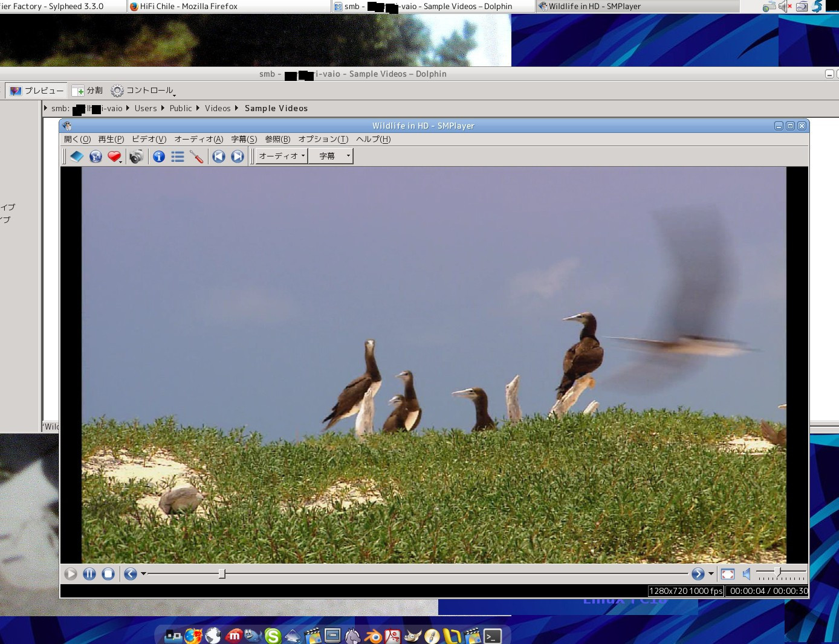Mute the audio with the speaker icon
Screen dimensions: 839x644
pos(746,574)
